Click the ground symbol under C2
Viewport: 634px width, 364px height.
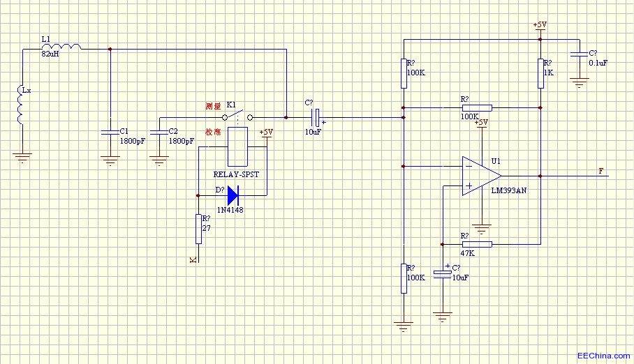[x=159, y=161]
